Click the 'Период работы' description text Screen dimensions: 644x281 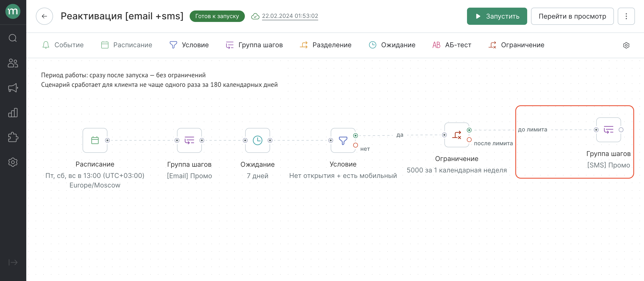(x=123, y=75)
